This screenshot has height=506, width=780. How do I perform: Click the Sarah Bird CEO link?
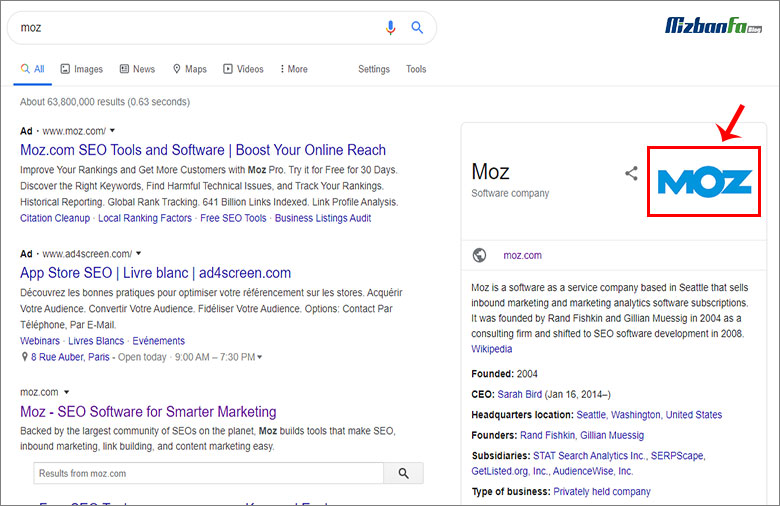tap(519, 394)
